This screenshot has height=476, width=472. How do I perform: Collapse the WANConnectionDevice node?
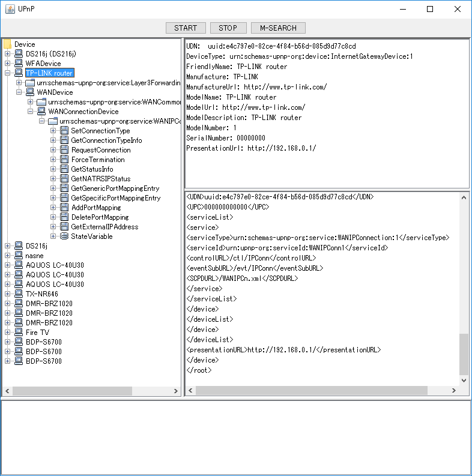tap(31, 112)
